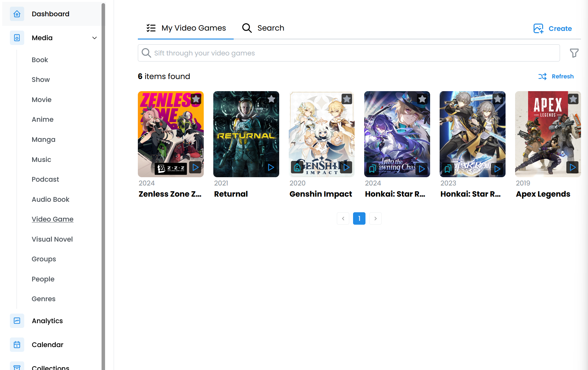
Task: Open the Genres section
Action: 44,299
